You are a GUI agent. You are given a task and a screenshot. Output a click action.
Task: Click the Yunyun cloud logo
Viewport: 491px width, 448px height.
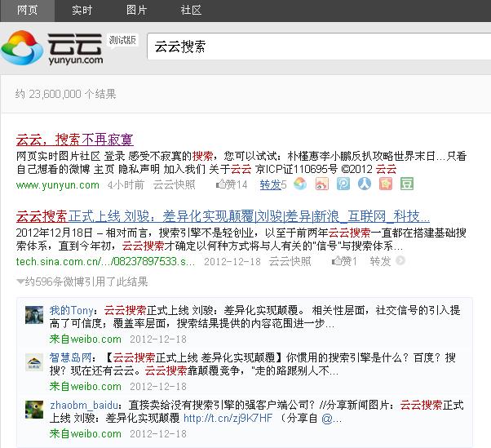22,48
